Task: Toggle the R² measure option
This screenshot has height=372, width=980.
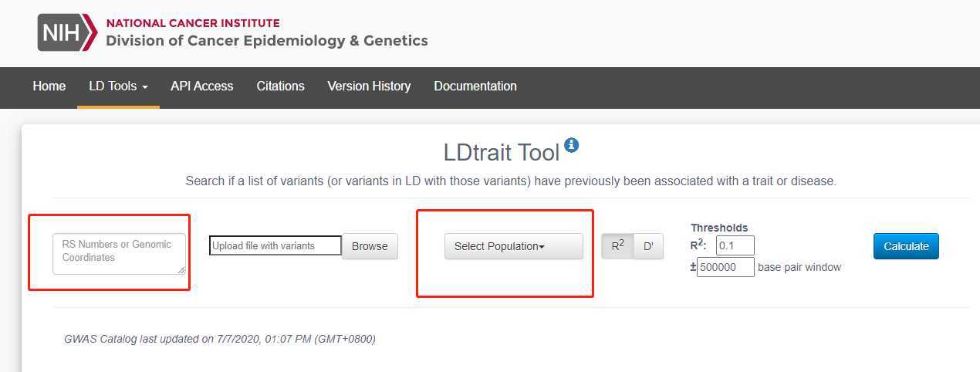Action: click(x=617, y=246)
